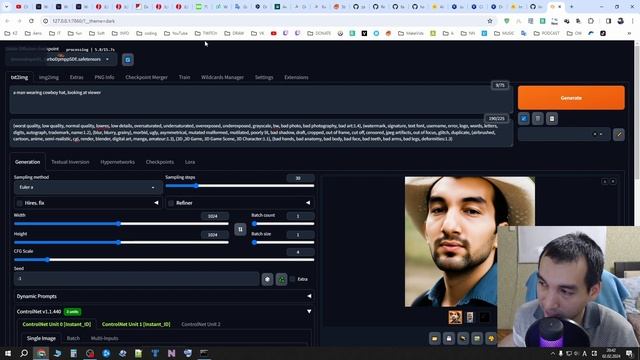Select ControlNet Unit 1 [Instant_ID] tab
640x360 pixels.
click(136, 324)
